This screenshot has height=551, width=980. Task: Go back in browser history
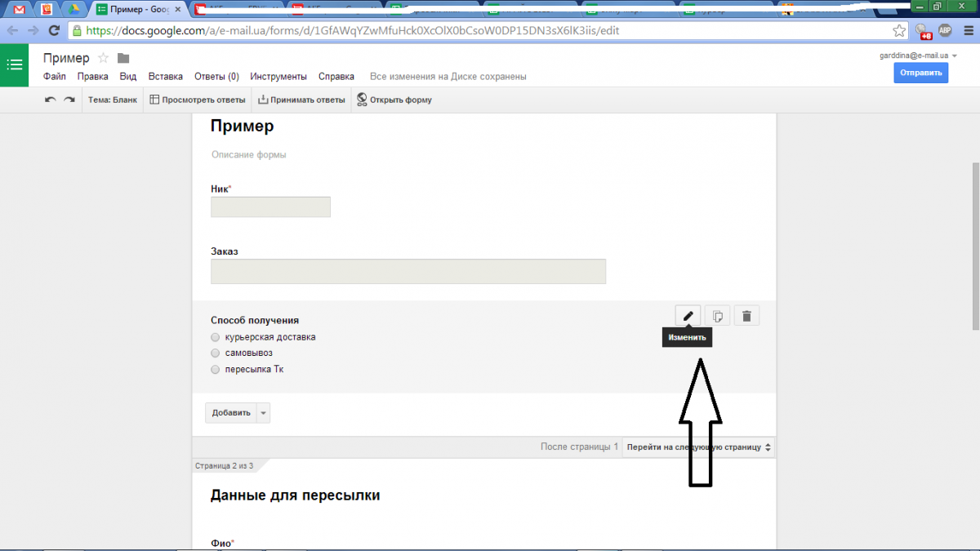tap(13, 30)
